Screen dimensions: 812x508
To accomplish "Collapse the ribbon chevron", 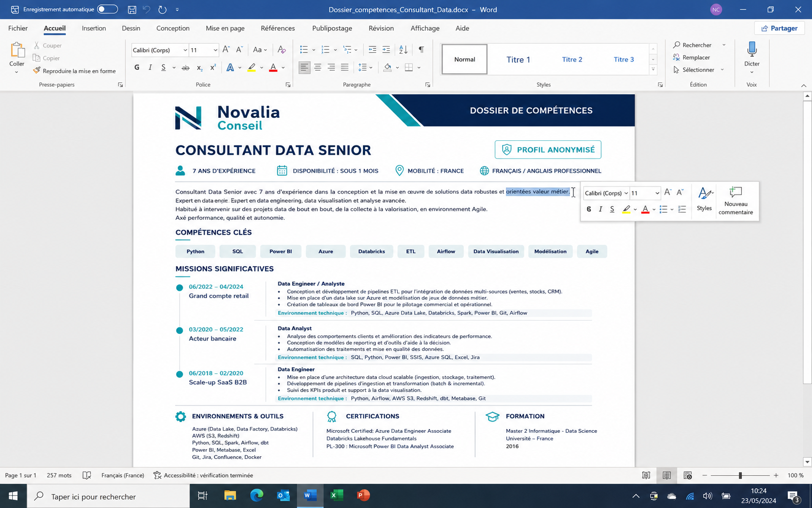I will 803,85.
